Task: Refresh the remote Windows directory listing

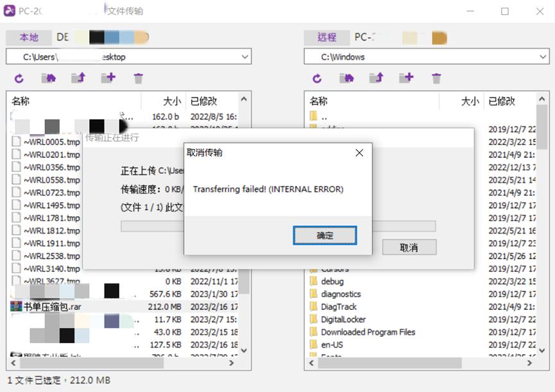Action: pyautogui.click(x=316, y=78)
